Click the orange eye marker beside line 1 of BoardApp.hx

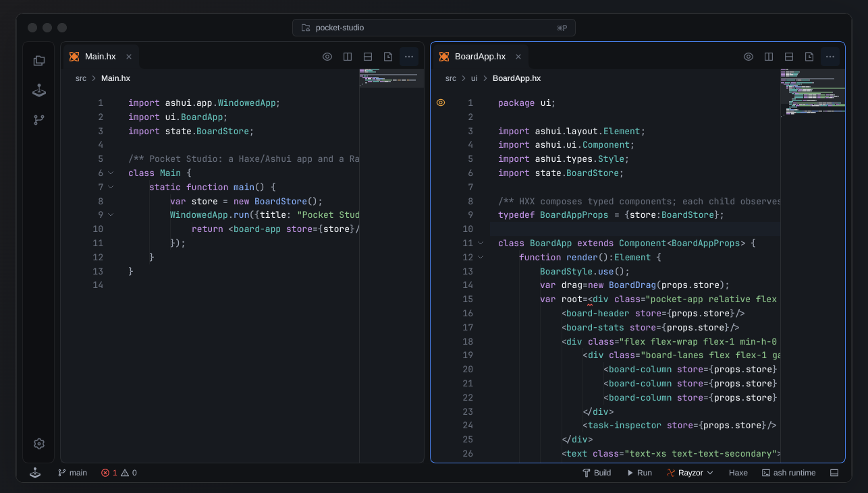[441, 103]
